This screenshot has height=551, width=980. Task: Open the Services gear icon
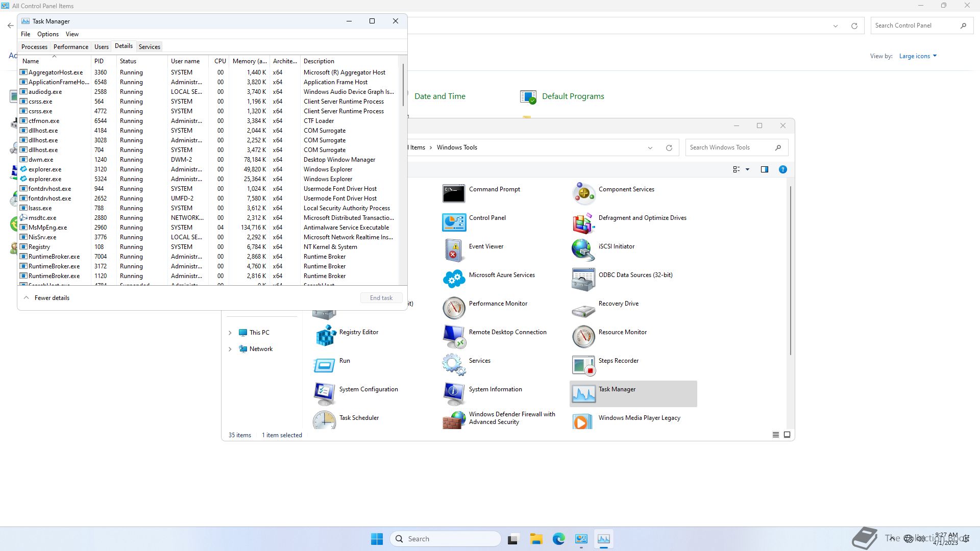(x=453, y=365)
